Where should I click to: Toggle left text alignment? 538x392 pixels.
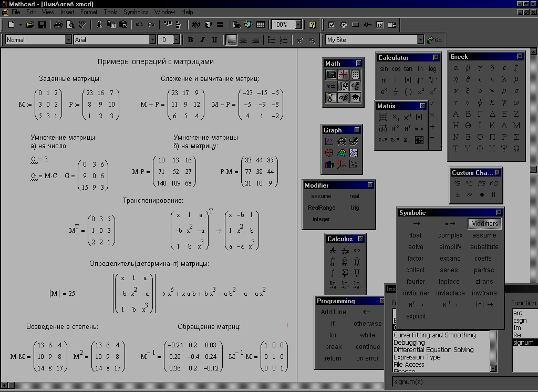tap(232, 40)
